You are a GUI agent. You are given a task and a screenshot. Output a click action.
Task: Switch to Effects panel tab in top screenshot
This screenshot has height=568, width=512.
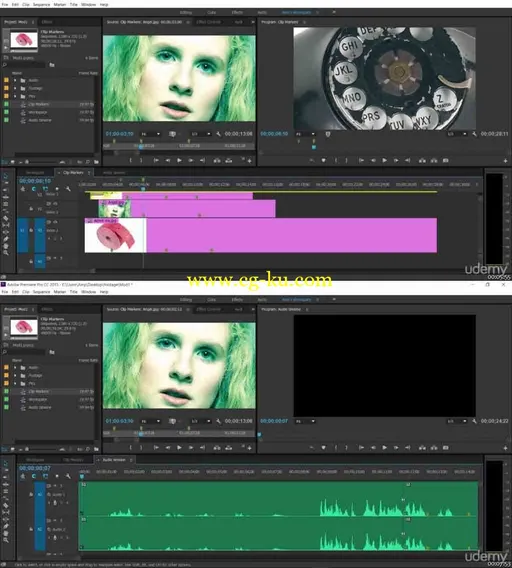47,22
